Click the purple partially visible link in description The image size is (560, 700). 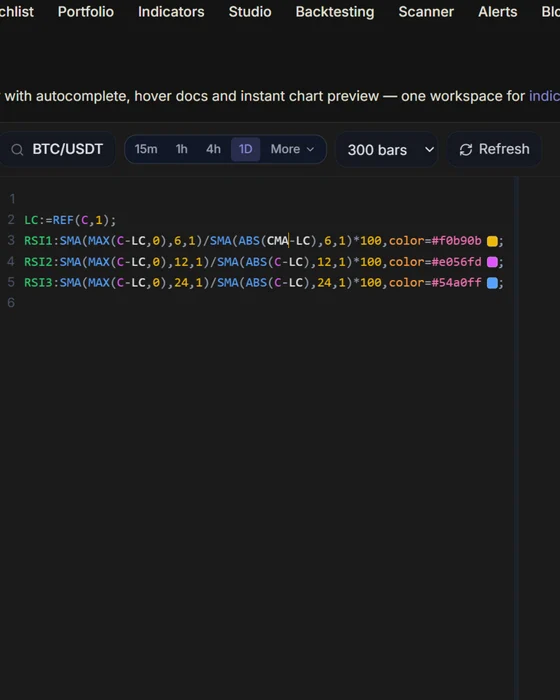coord(544,96)
